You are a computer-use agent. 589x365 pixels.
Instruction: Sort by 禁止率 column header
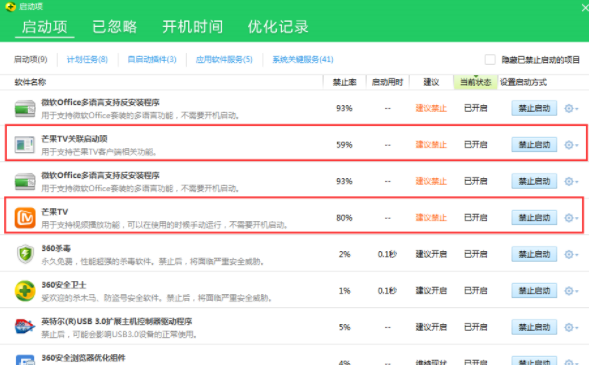point(344,82)
